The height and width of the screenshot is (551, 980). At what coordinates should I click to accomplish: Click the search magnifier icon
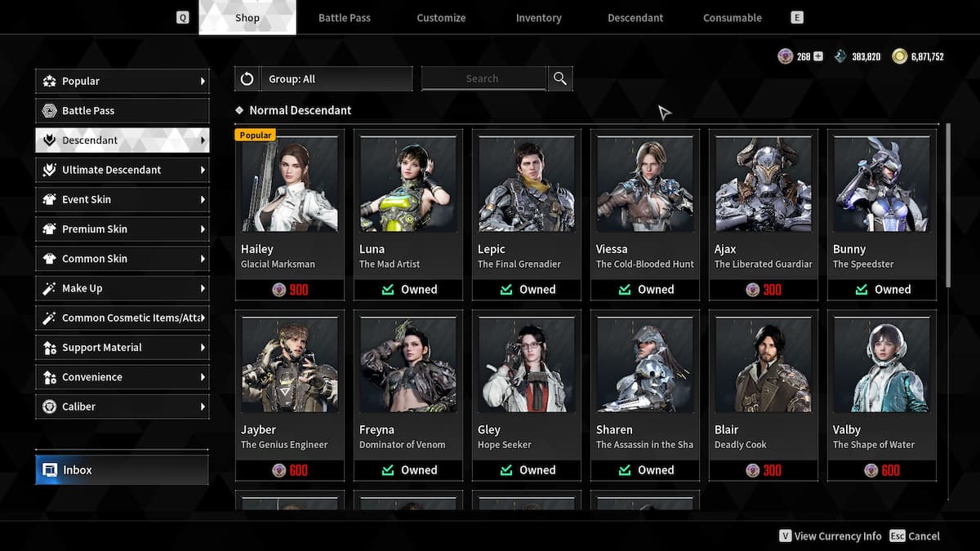click(x=559, y=78)
